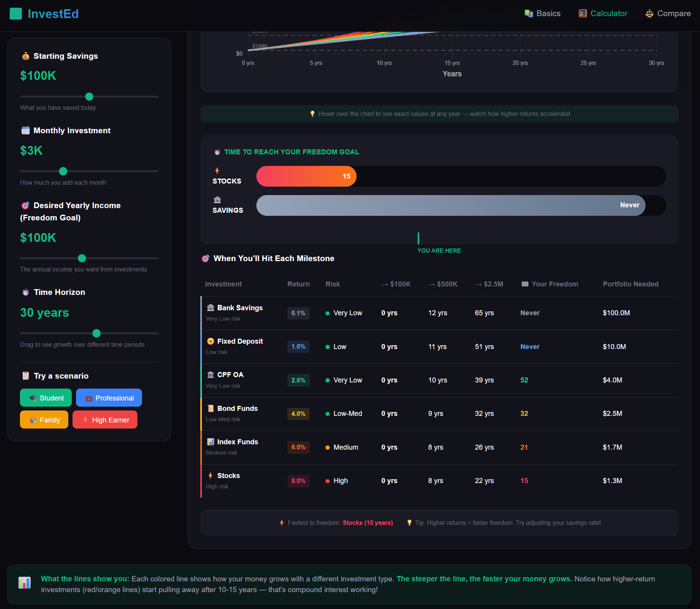Click the Calculator abacus icon
This screenshot has height=609, width=700.
tap(583, 13)
